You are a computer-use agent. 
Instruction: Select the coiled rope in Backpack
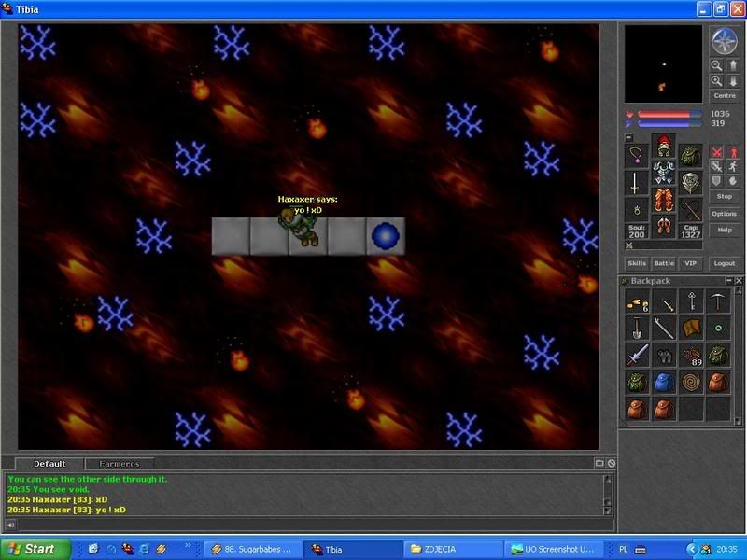click(x=692, y=383)
